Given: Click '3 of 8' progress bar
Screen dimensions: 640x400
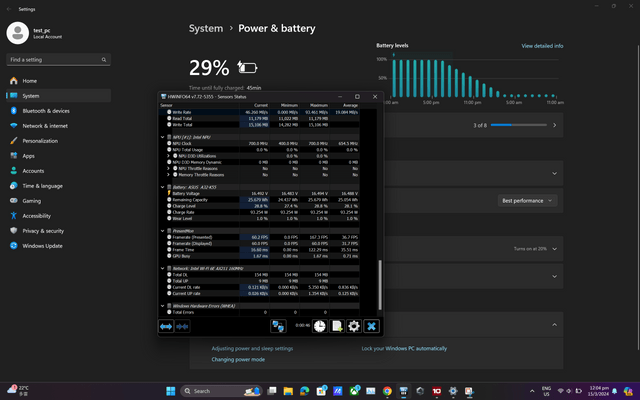Looking at the screenshot, I should tap(518, 125).
